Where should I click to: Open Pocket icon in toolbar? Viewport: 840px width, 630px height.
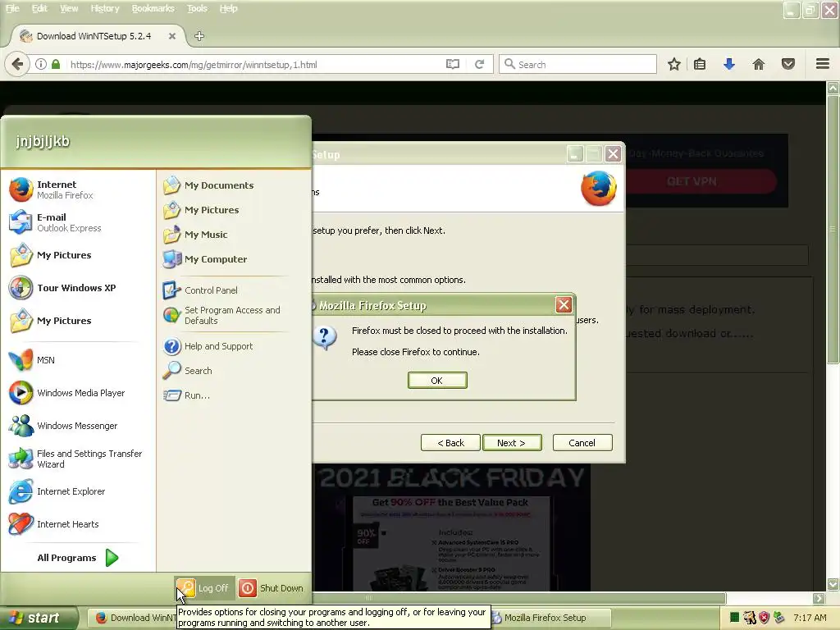(788, 64)
